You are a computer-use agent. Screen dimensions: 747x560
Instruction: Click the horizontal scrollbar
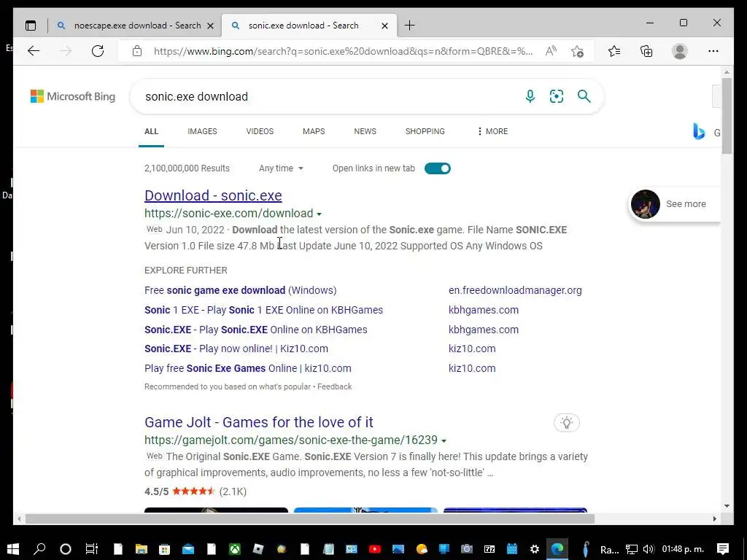click(x=309, y=518)
